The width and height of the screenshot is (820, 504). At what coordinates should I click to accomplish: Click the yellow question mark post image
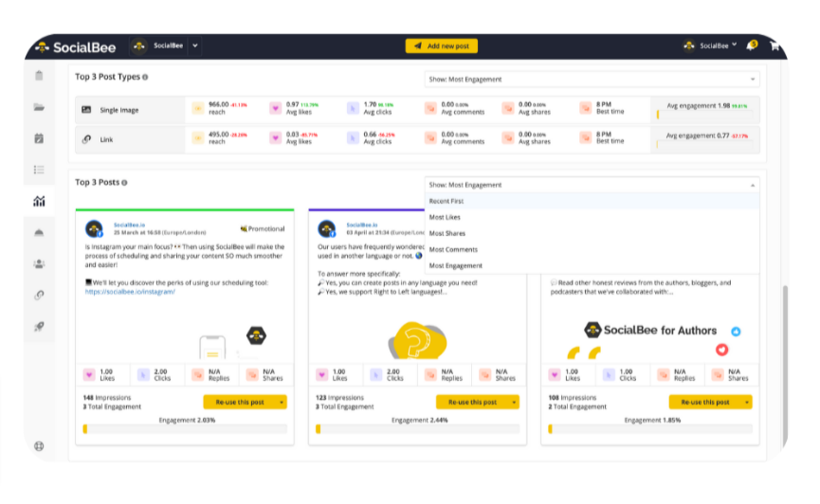tap(417, 340)
